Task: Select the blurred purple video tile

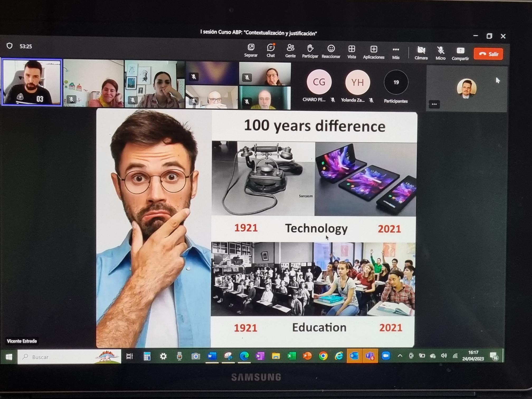Action: click(212, 73)
